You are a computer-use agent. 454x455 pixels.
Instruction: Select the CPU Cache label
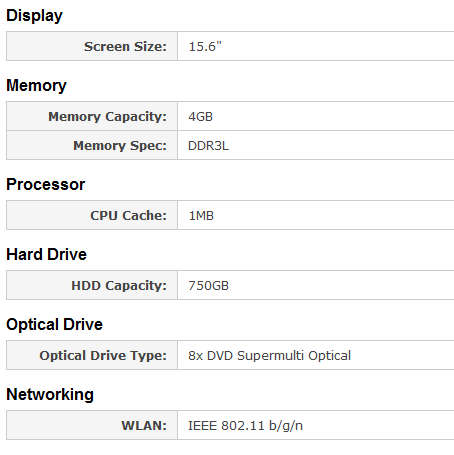click(128, 215)
